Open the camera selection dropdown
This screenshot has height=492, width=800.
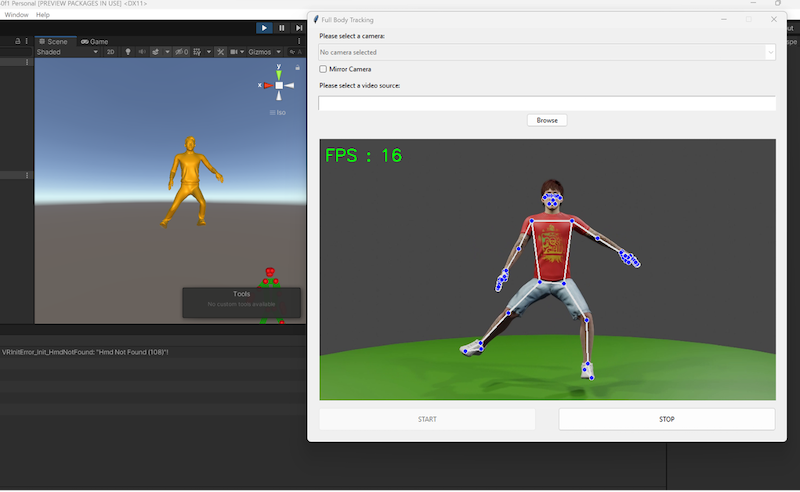tap(547, 51)
